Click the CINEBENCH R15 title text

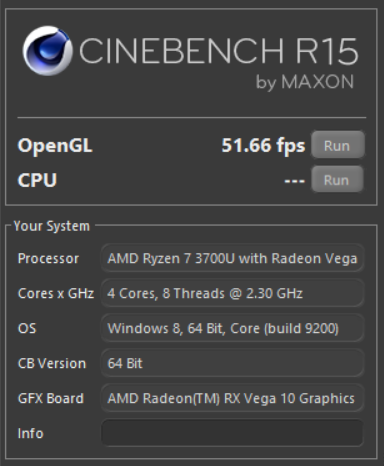[x=219, y=51]
